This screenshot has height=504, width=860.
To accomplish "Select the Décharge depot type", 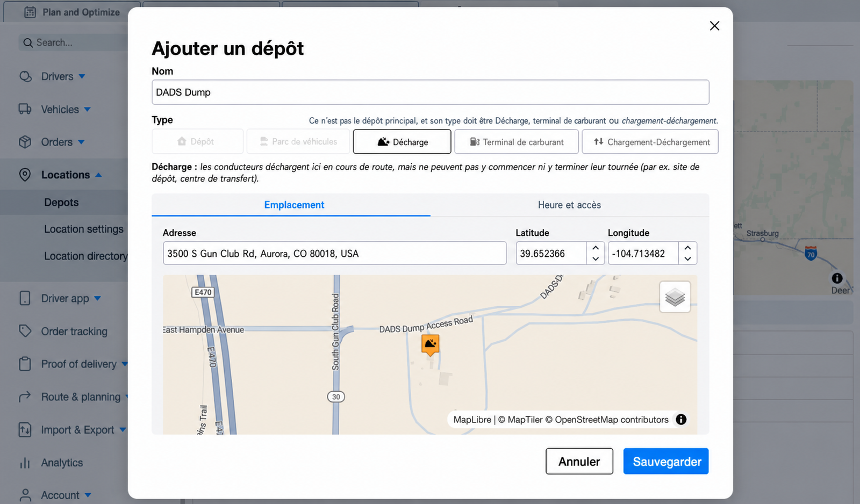I will 402,142.
